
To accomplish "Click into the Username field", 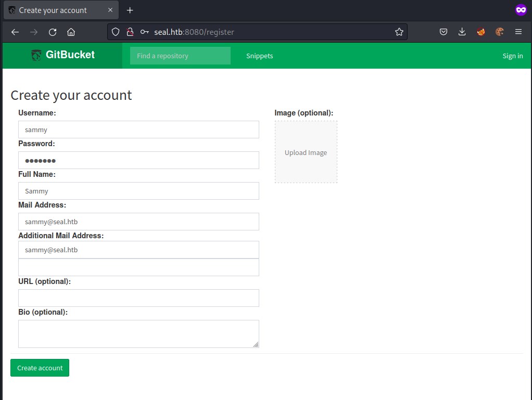I will coord(138,130).
